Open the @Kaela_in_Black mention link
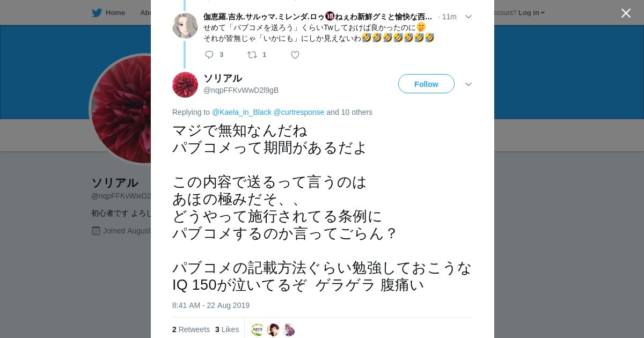Image resolution: width=644 pixels, height=338 pixels. 241,112
